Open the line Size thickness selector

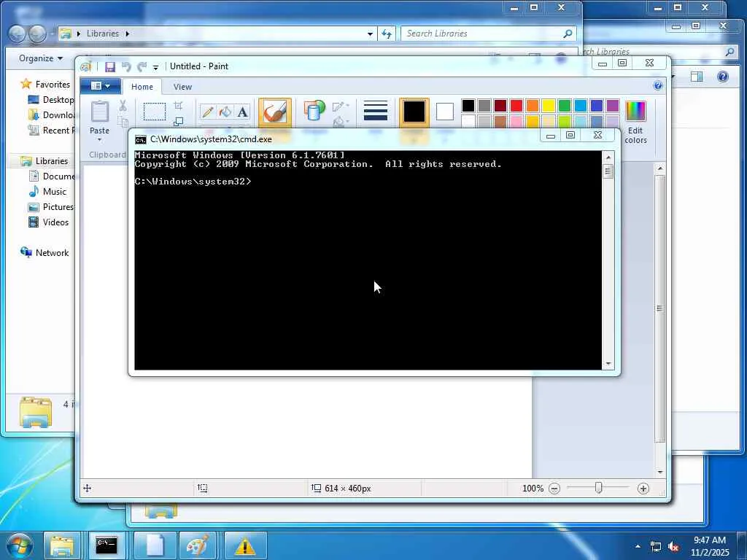(376, 111)
